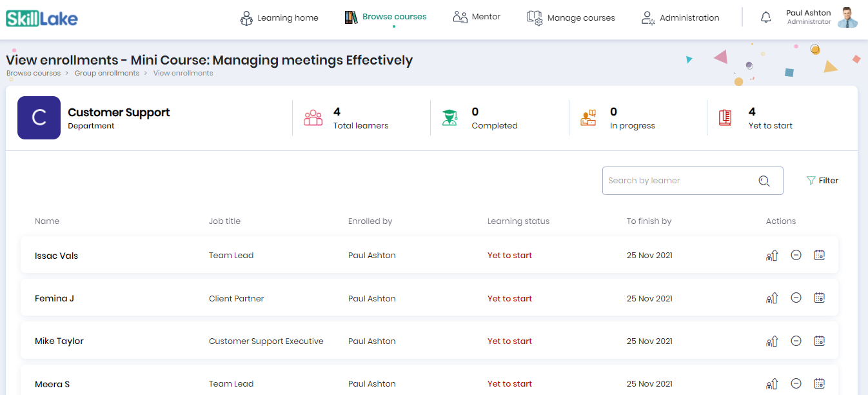Click the SkillLake logo
The width and height of the screenshot is (868, 395).
42,18
